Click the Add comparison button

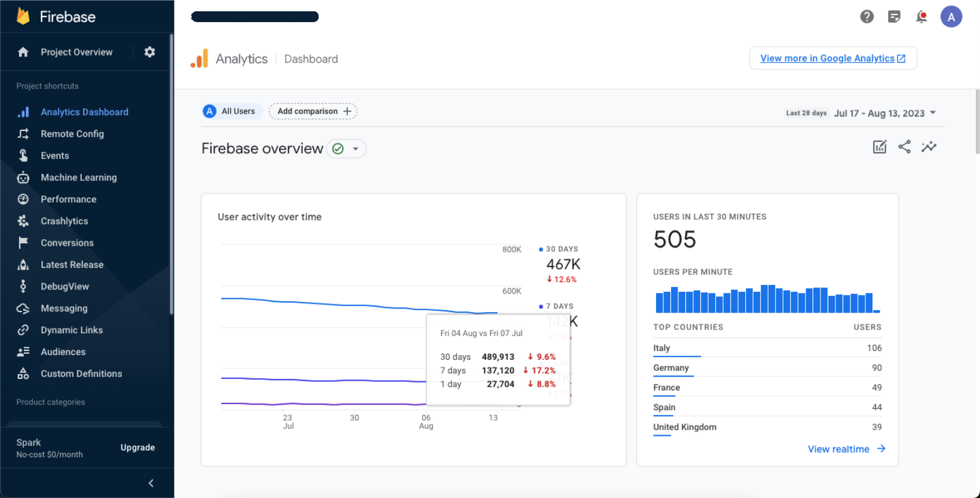click(313, 111)
